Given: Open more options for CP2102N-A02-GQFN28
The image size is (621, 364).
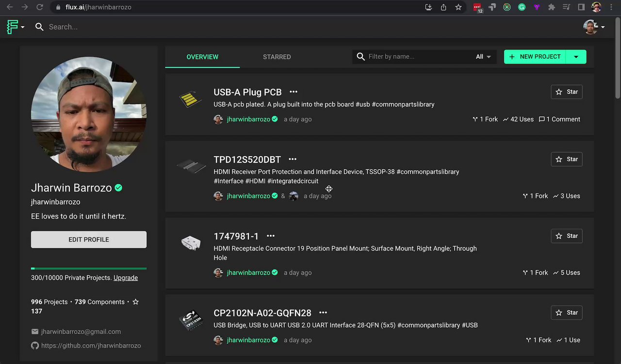Looking at the screenshot, I should coord(323,313).
